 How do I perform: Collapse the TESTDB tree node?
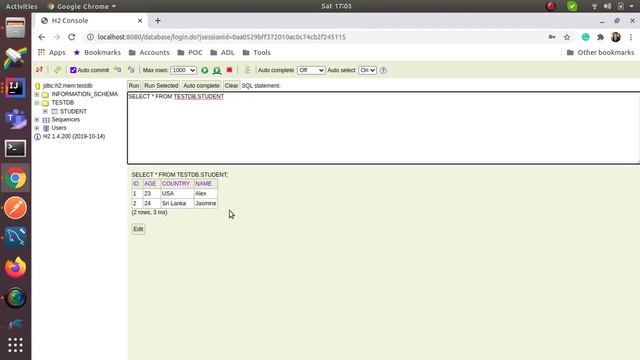(37, 103)
